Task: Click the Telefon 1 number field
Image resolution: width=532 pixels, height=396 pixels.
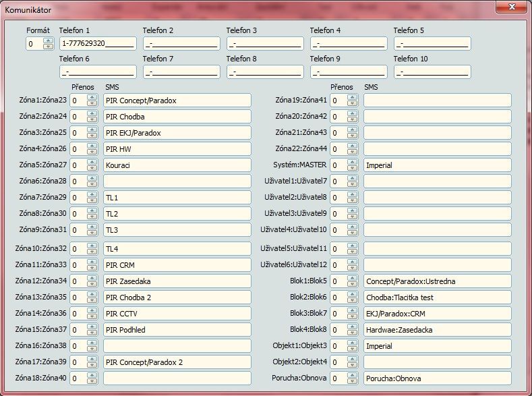Action: coord(98,44)
